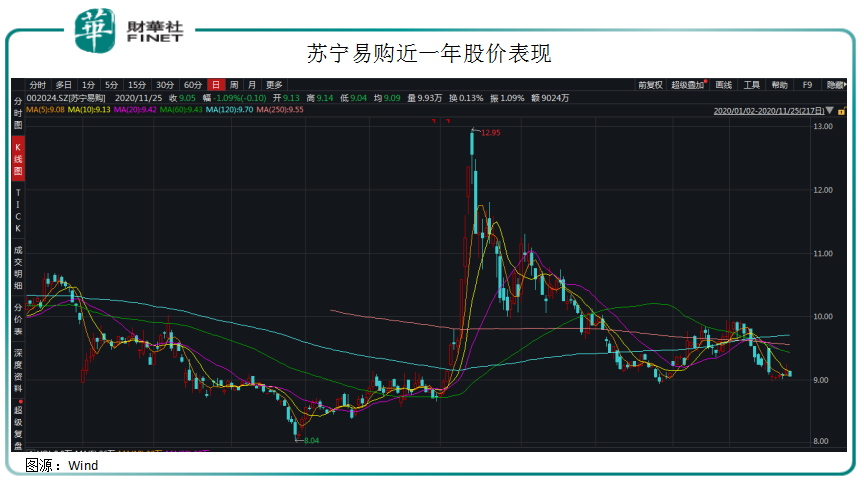This screenshot has height=483, width=864.
Task: Click the 9.00 price axis label
Action: pos(820,380)
